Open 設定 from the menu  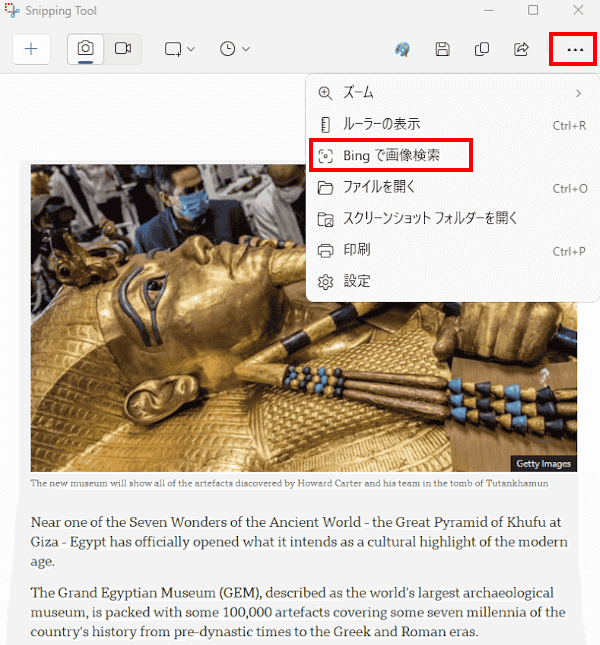coord(452,282)
